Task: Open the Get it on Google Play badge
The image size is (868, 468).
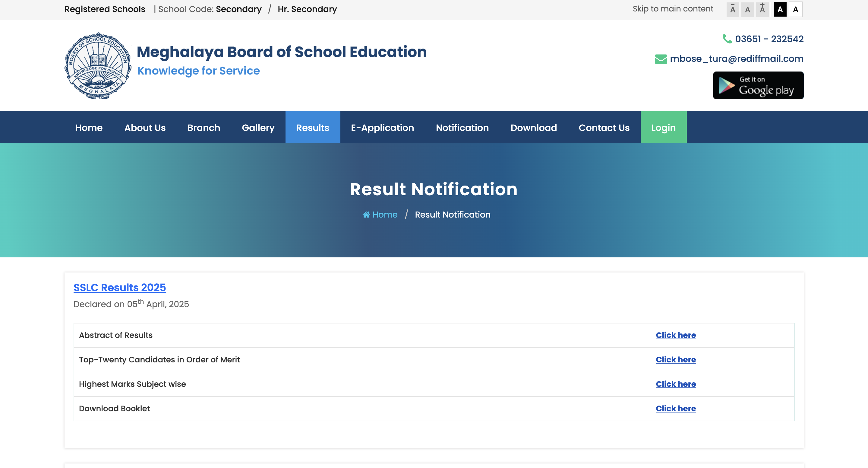Action: (758, 85)
